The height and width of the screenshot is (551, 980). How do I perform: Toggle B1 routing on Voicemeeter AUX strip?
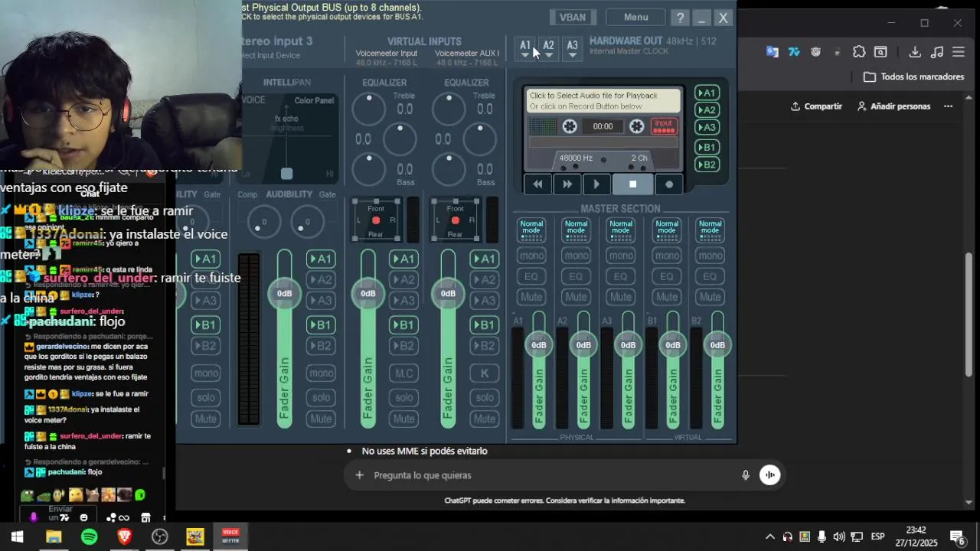click(484, 325)
